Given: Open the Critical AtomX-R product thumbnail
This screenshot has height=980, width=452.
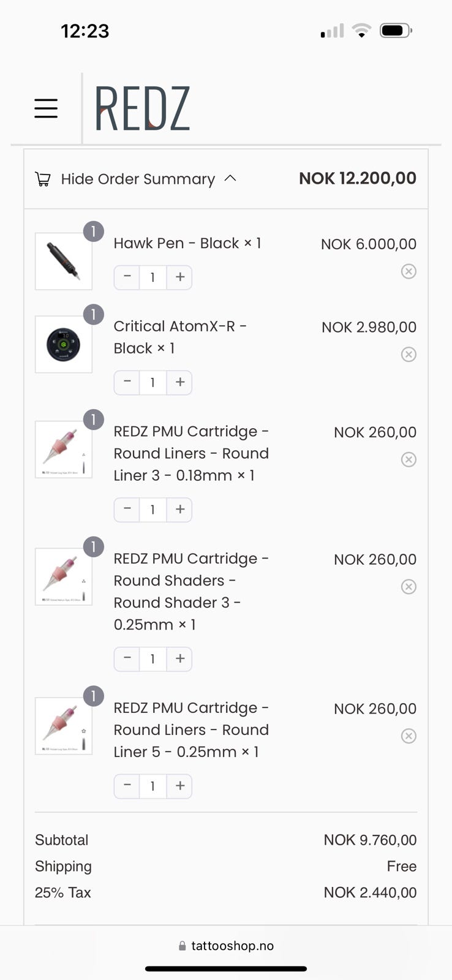Looking at the screenshot, I should (x=64, y=344).
